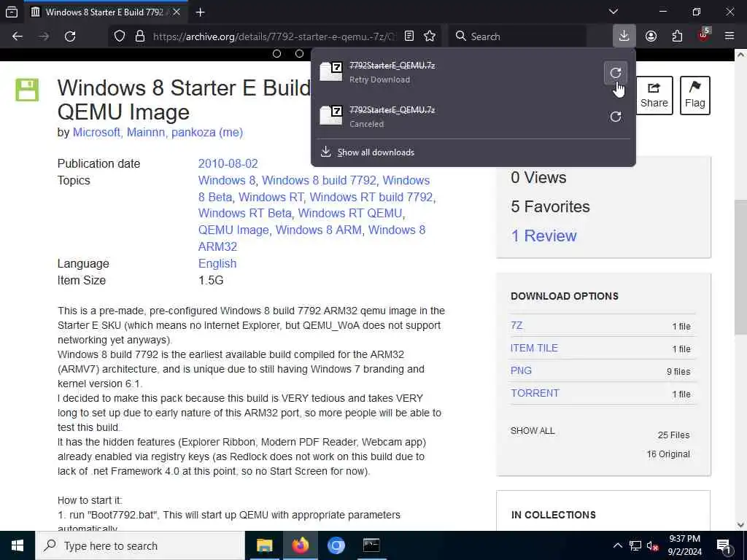Open the 2010-08-02 publication date link

(x=228, y=163)
